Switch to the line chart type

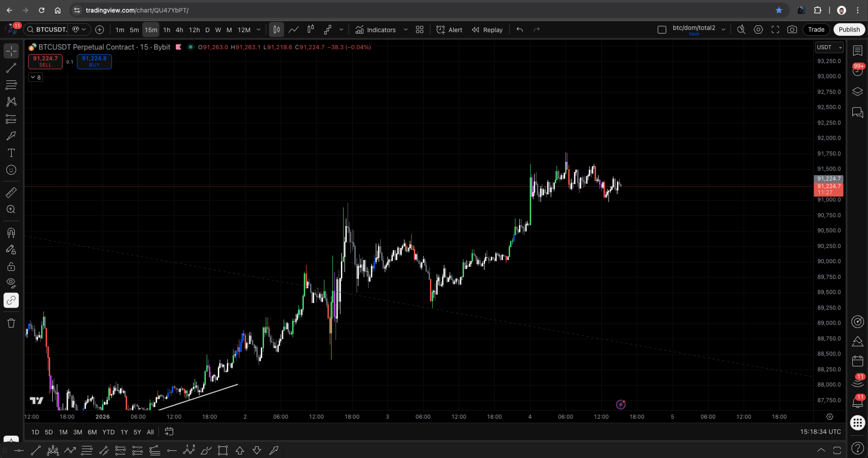[293, 29]
